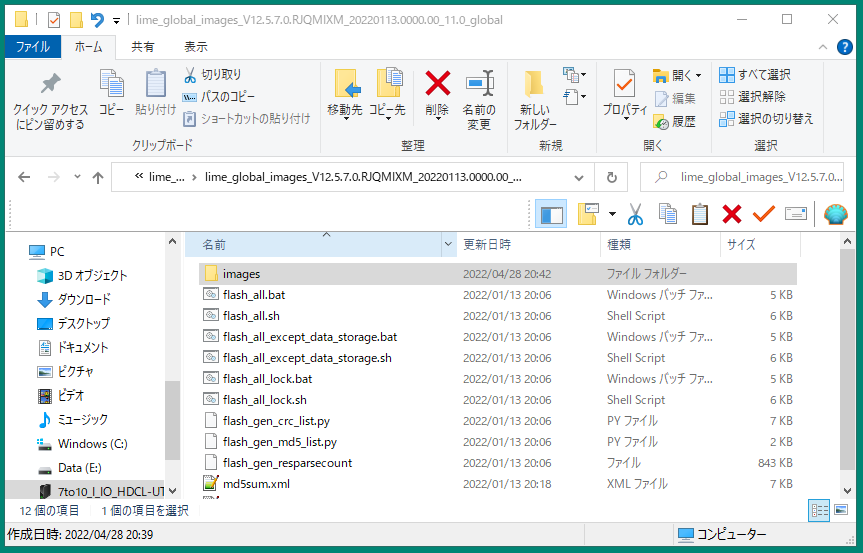This screenshot has width=863, height=553.
Task: Select PC in the navigation tree
Action: (46, 251)
